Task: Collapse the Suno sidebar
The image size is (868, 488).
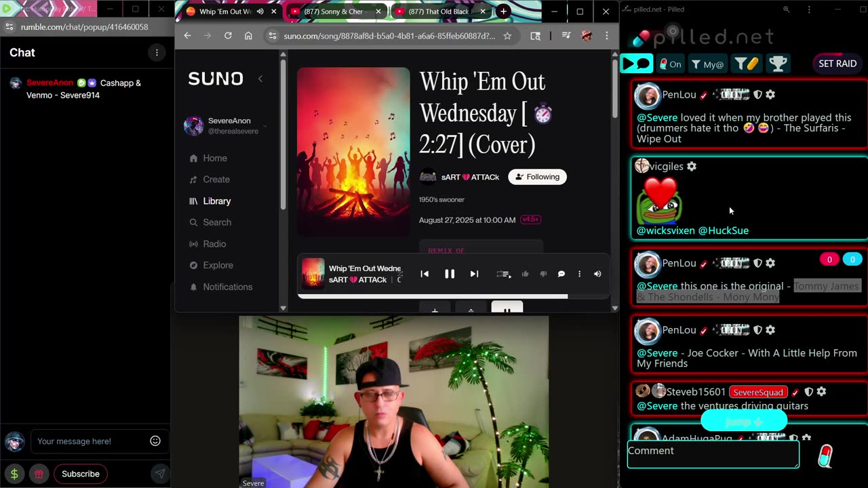Action: pos(260,79)
